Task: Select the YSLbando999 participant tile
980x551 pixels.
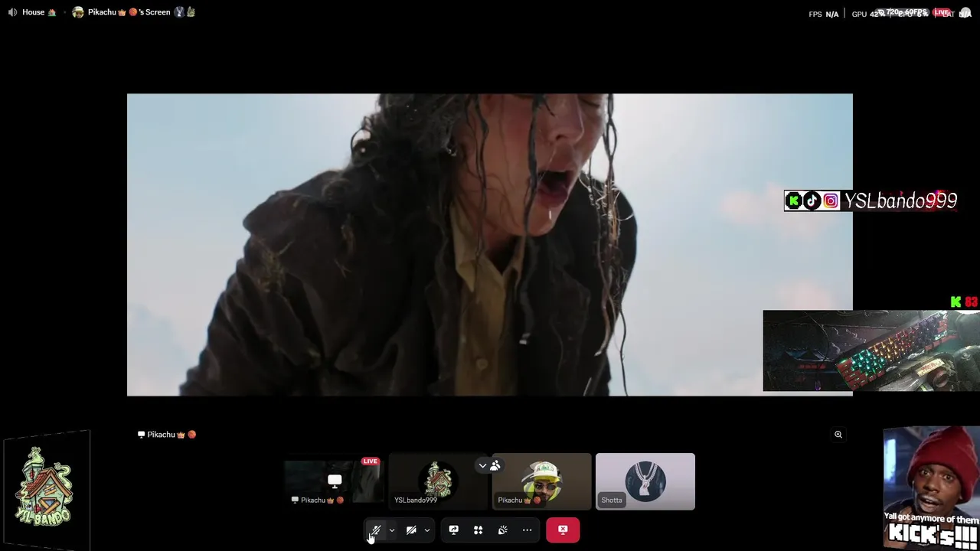Action: point(438,481)
